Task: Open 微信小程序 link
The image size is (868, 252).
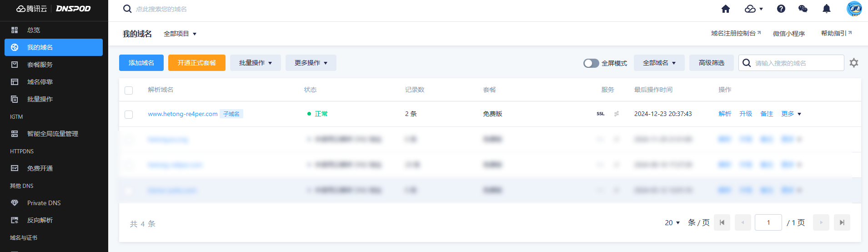Action: coord(789,33)
